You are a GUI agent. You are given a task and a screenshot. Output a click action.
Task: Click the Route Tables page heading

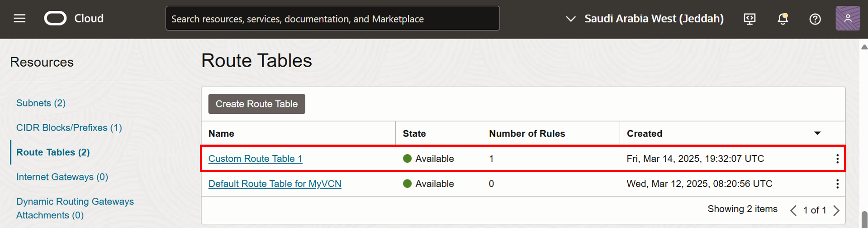[x=256, y=61]
